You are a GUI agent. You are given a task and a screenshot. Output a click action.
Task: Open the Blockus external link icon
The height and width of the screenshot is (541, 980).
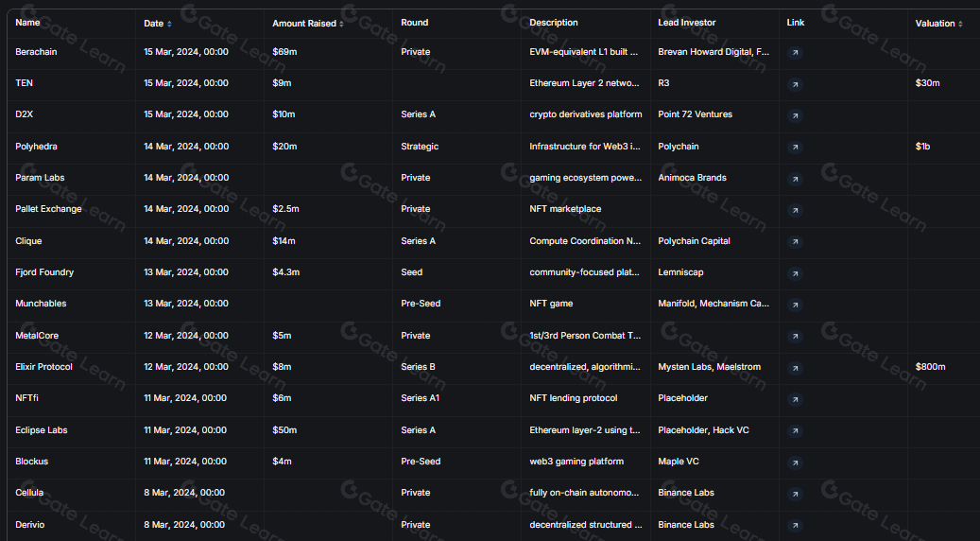coord(795,462)
